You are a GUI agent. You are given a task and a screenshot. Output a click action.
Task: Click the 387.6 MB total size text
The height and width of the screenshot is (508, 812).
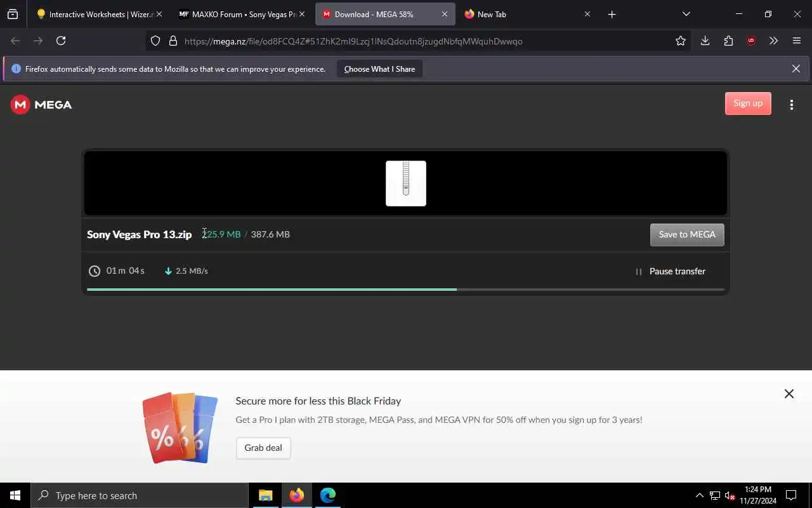pyautogui.click(x=270, y=234)
